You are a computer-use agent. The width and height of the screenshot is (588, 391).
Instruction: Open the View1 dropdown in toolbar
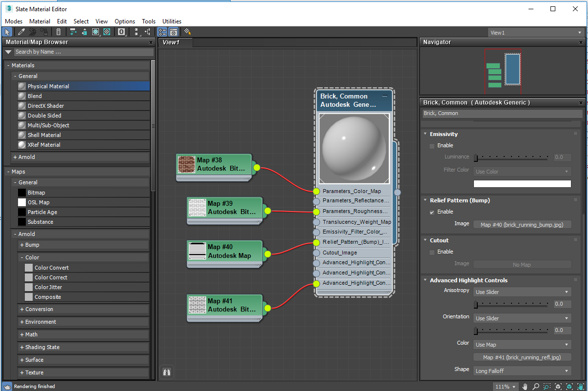click(x=536, y=33)
